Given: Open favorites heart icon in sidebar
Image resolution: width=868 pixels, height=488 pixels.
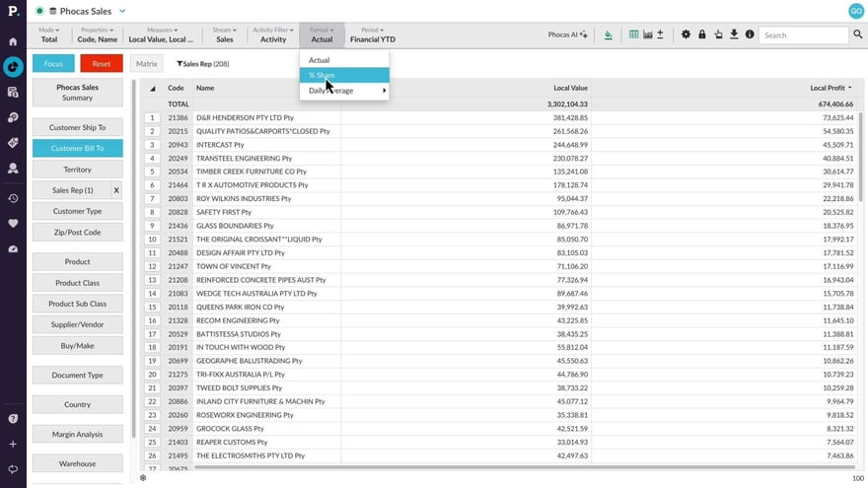Looking at the screenshot, I should (x=13, y=223).
